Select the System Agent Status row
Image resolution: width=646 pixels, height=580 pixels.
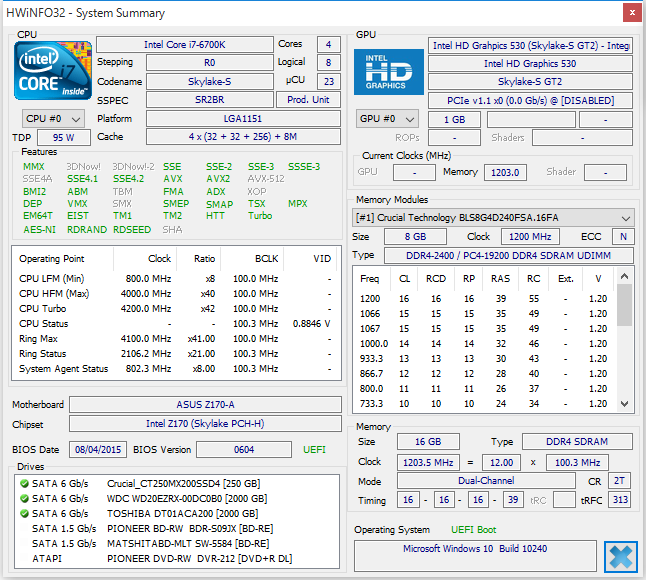(x=175, y=369)
